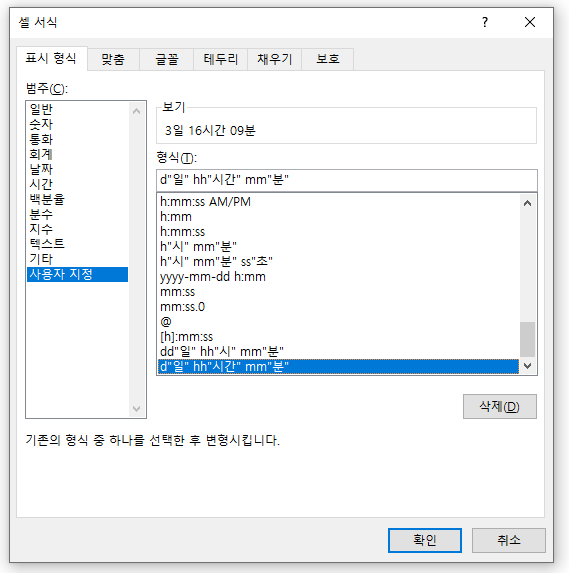This screenshot has width=569, height=573.
Task: Select 사용자 지정 category
Action: (77, 274)
